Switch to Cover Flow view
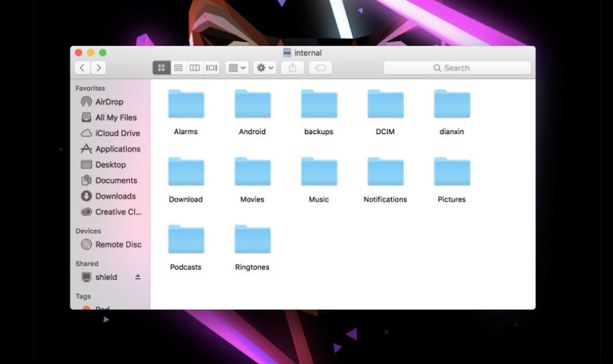This screenshot has width=613, height=364. (212, 68)
